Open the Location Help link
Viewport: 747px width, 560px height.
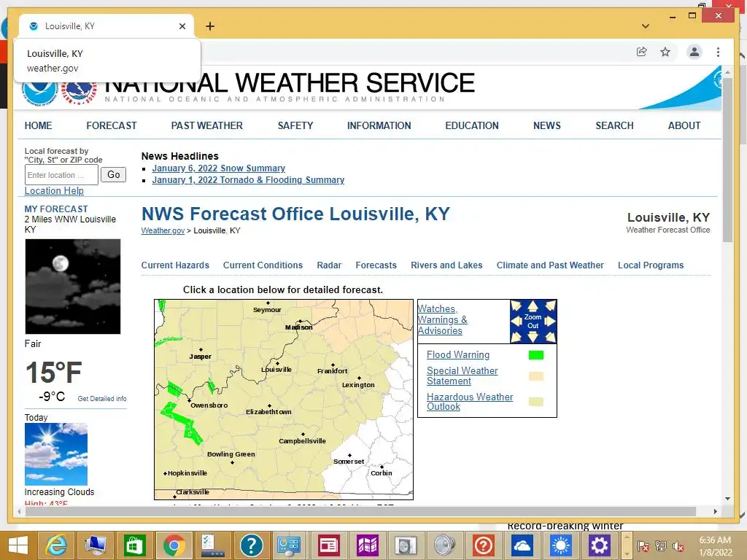point(54,191)
